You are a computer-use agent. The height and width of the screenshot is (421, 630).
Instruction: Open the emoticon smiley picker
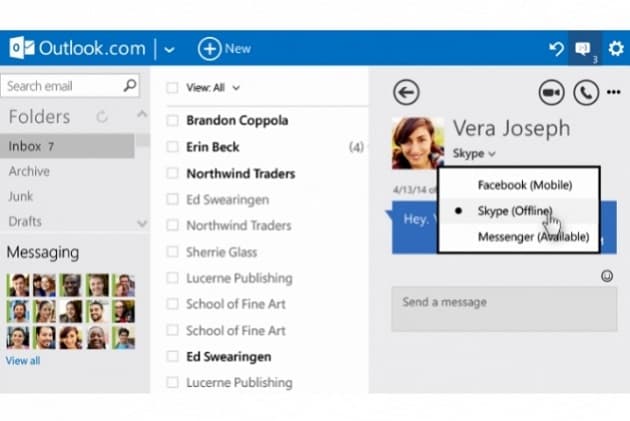click(x=607, y=276)
